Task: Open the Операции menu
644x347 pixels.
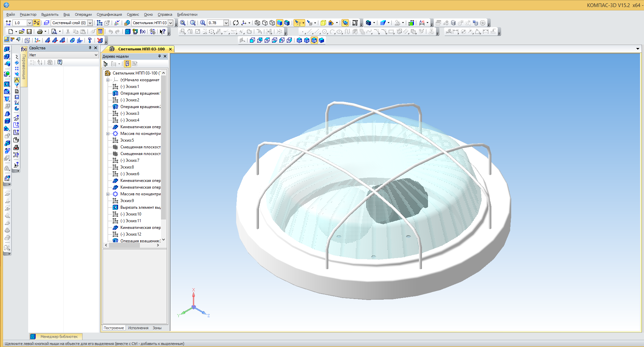Action: click(83, 14)
